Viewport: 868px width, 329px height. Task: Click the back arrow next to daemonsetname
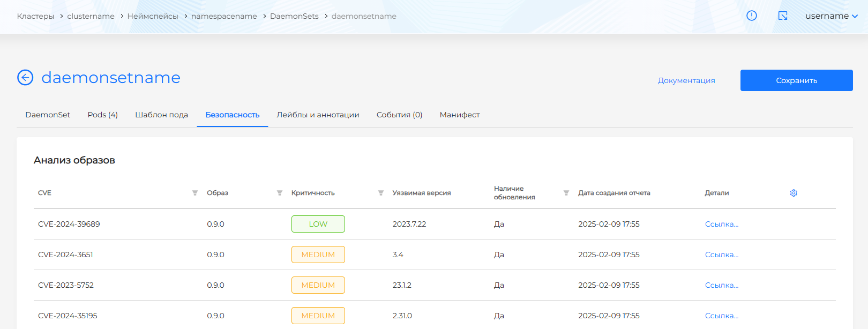pos(25,78)
